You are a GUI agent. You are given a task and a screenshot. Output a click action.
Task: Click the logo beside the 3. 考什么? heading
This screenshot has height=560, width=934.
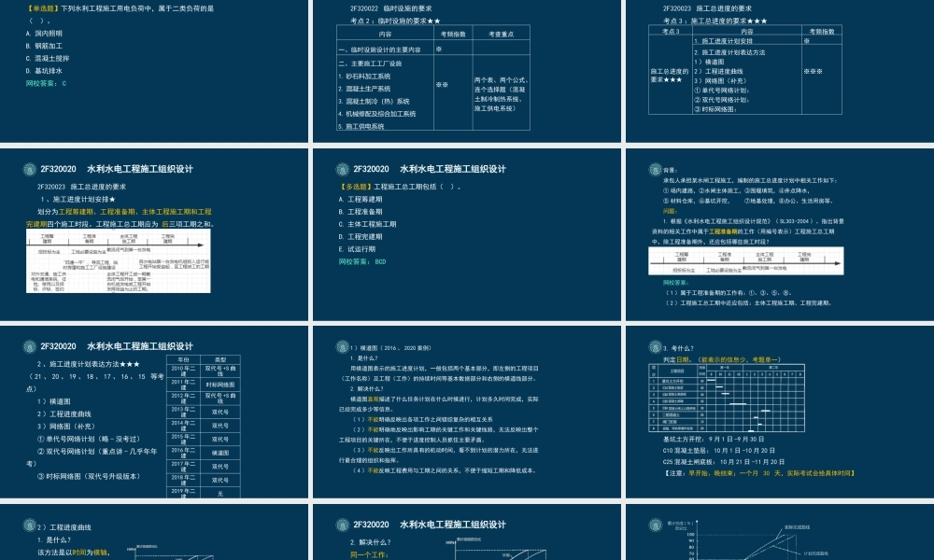tap(653, 346)
